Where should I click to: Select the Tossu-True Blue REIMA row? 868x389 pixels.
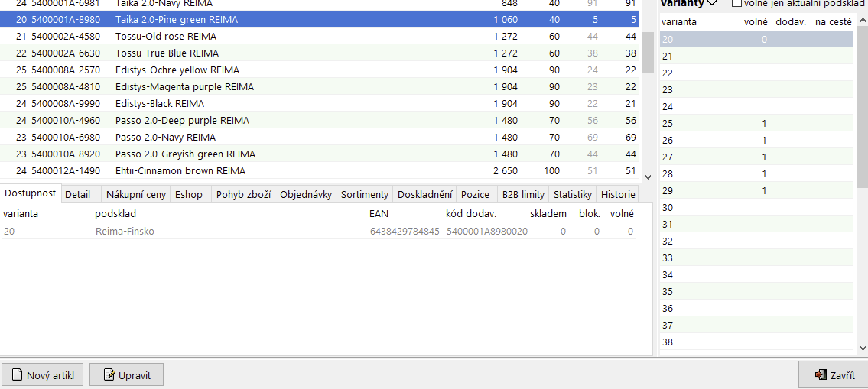[x=319, y=53]
